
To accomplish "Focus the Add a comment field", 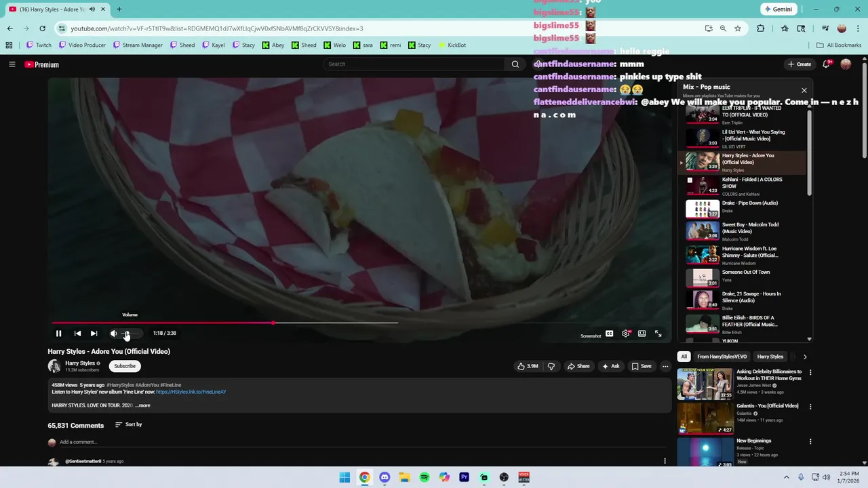I will [362, 442].
